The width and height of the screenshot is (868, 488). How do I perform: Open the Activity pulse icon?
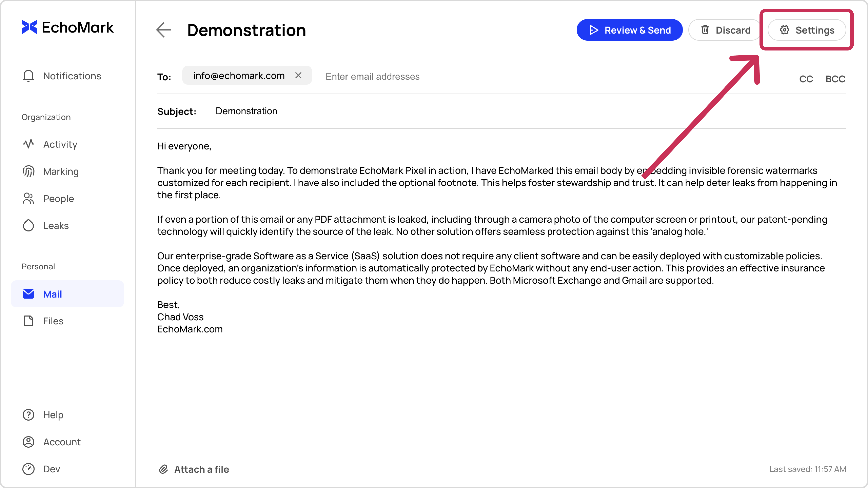point(28,144)
